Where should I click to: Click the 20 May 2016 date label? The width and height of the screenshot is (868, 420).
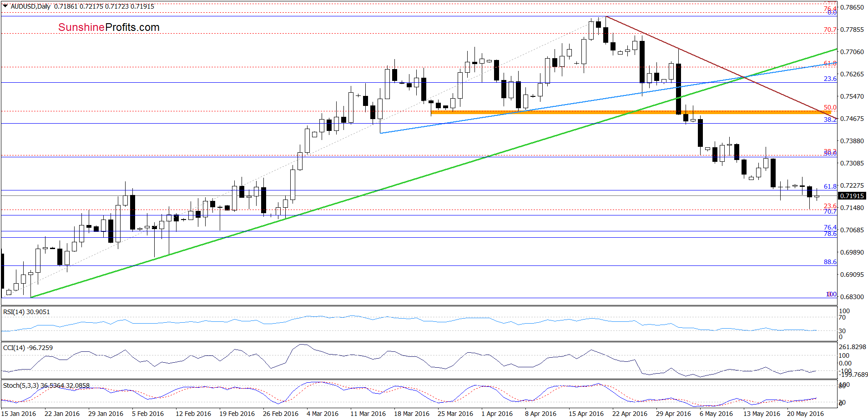pyautogui.click(x=806, y=414)
